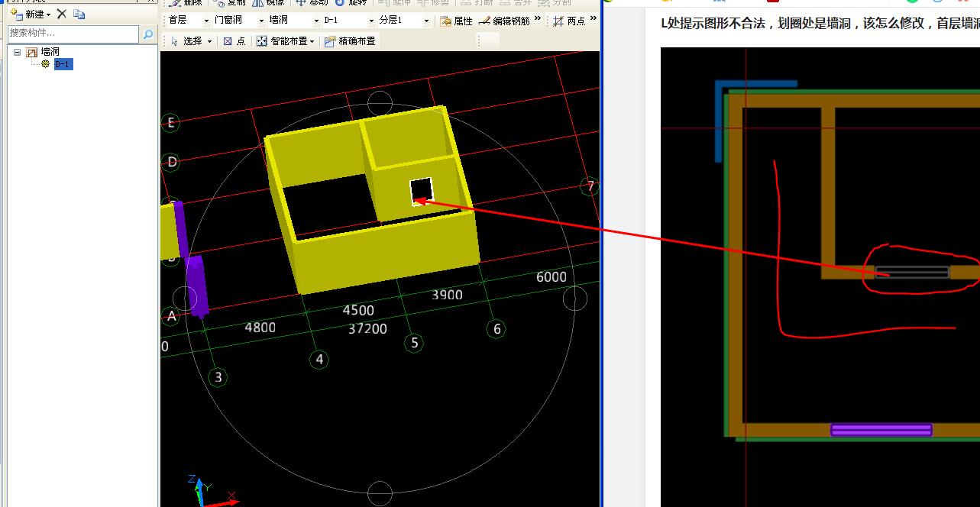Focus the 搜索构件 search field
Viewport: 980px width, 507px height.
(x=73, y=34)
